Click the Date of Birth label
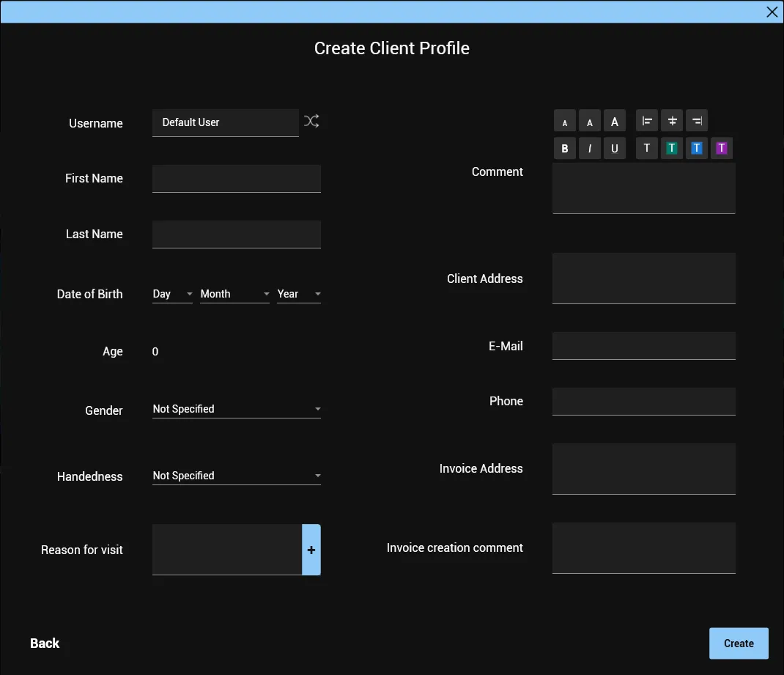The height and width of the screenshot is (675, 784). tap(89, 294)
